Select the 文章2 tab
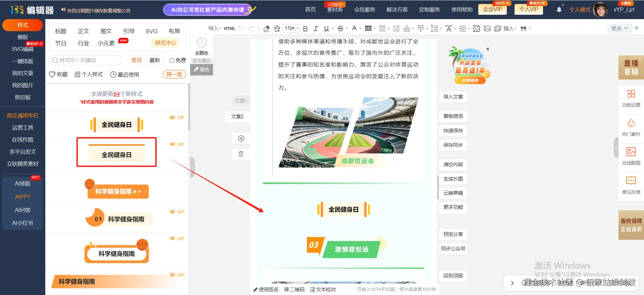The image size is (644, 295). 237,117
